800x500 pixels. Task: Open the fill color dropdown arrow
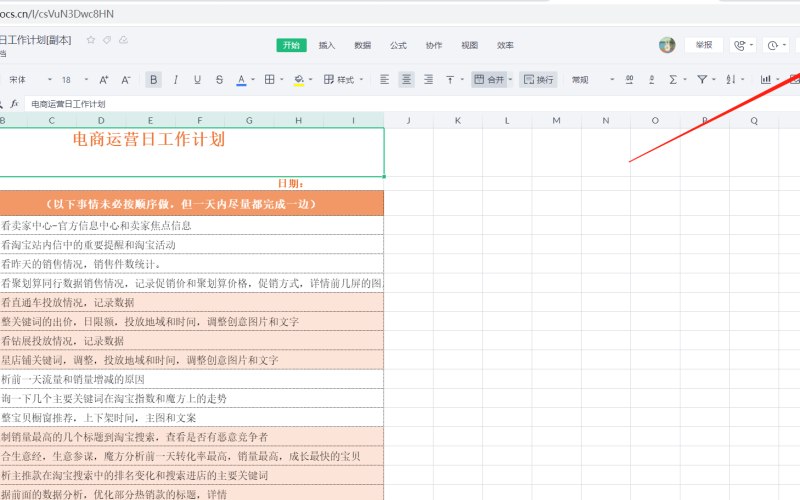tap(310, 80)
